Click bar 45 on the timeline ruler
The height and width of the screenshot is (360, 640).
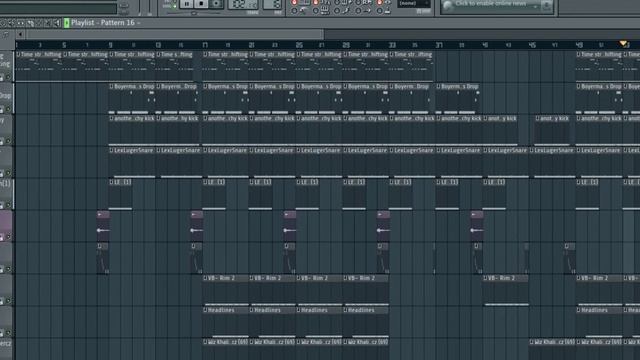coord(532,45)
